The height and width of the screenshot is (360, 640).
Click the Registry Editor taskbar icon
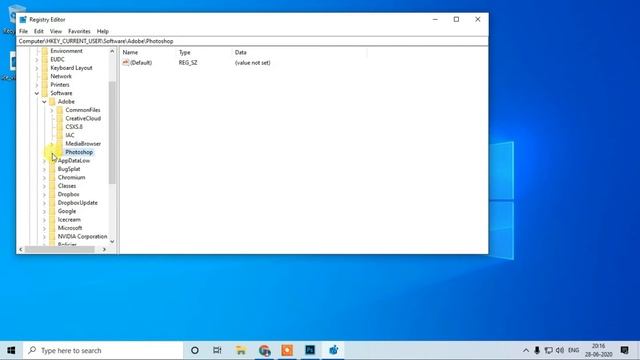(x=333, y=350)
